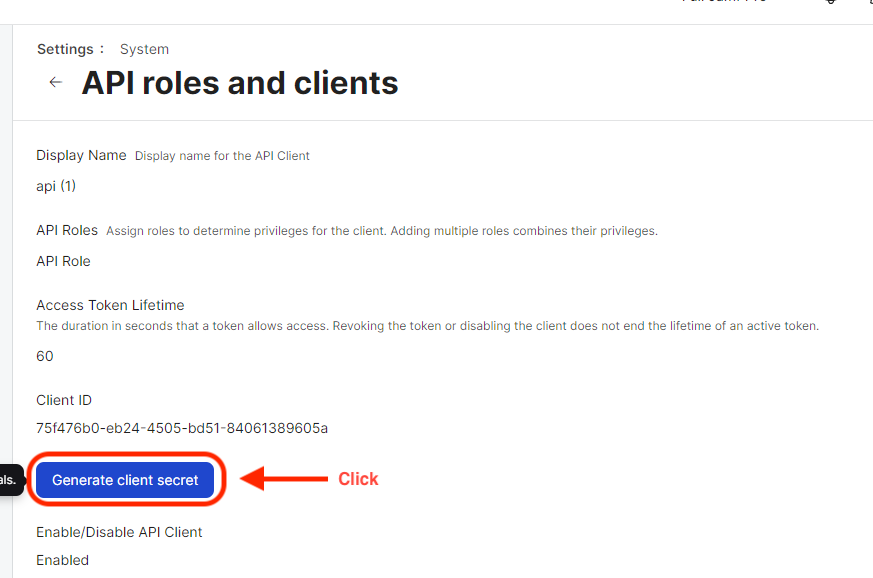Click the back arrow beside the page title
The image size is (873, 578).
(55, 82)
